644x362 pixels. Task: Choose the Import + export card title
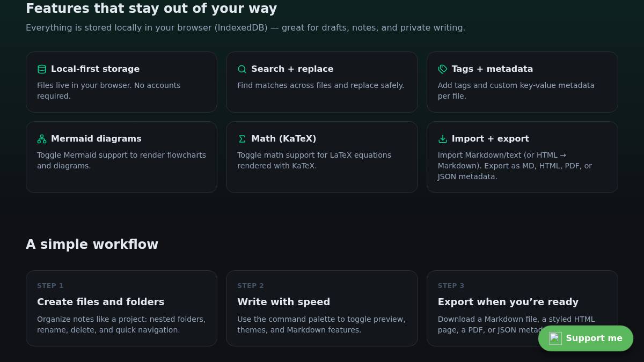click(x=490, y=139)
